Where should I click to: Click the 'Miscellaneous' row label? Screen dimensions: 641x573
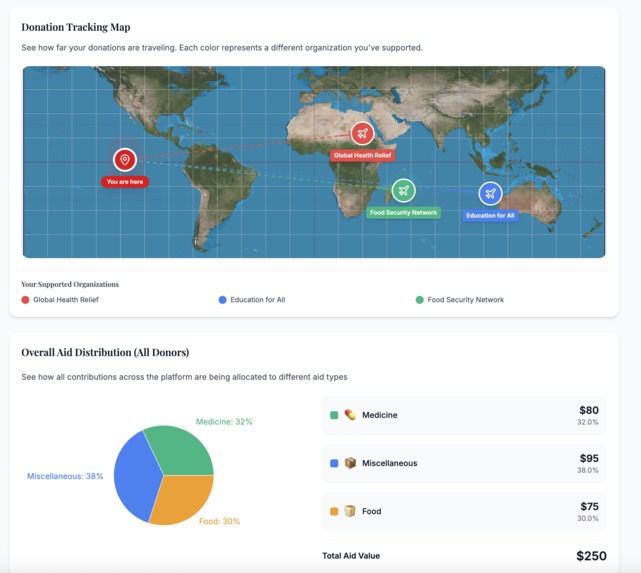[x=390, y=463]
